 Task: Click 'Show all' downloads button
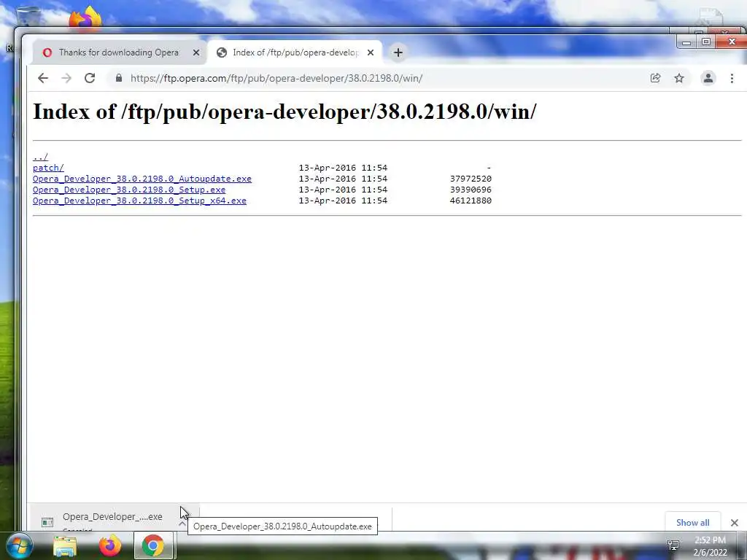pos(693,522)
